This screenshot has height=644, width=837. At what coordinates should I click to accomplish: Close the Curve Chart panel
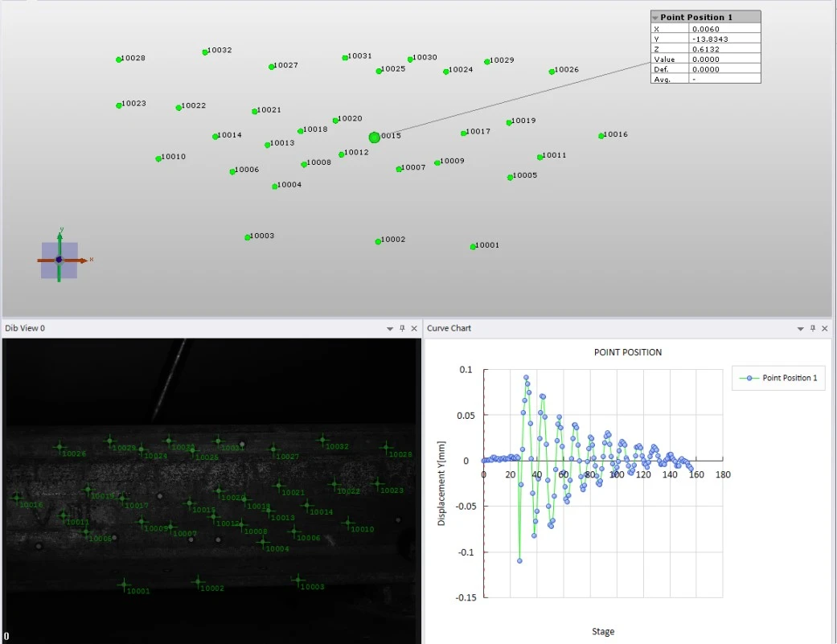point(825,328)
